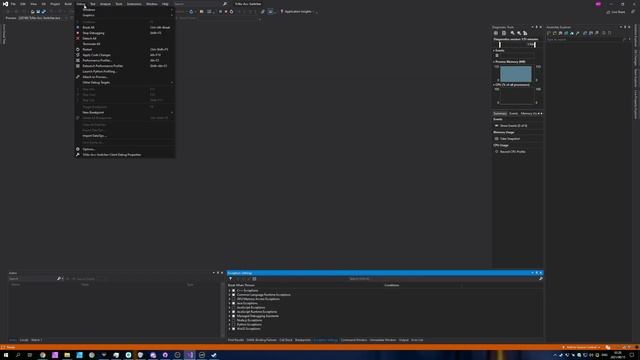Click the toolbar Stop Debugging red square
640x360 pixels.
pyautogui.click(x=226, y=11)
